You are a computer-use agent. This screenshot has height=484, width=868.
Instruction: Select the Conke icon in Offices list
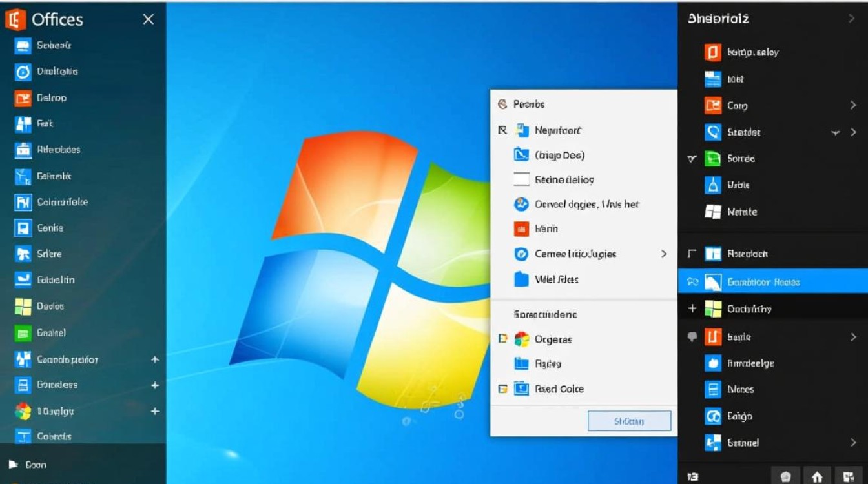23,228
